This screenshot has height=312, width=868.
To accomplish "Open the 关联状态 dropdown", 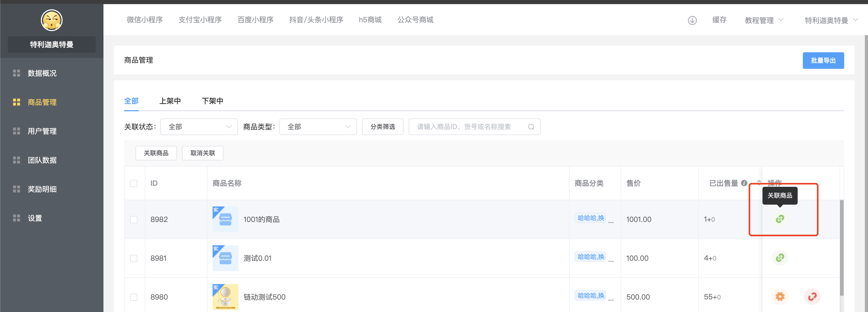I will click(x=199, y=127).
